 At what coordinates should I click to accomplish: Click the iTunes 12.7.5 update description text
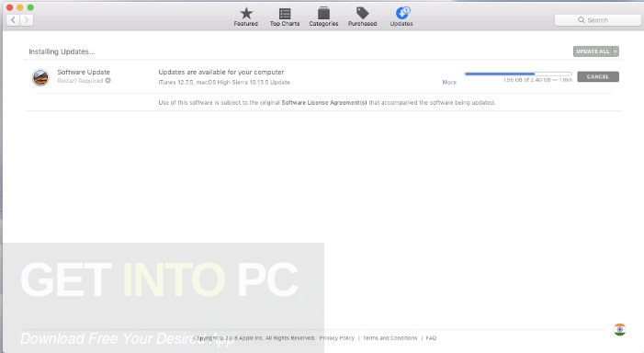click(224, 83)
